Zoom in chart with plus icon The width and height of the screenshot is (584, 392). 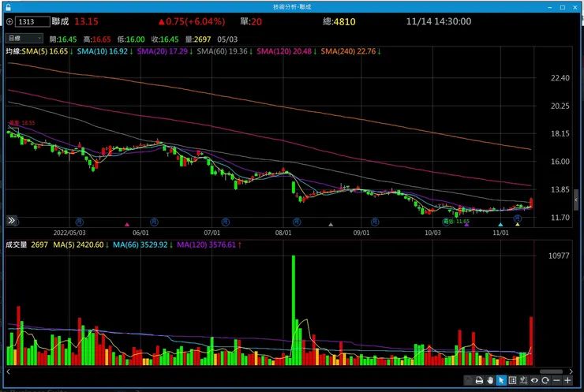pyautogui.click(x=567, y=380)
